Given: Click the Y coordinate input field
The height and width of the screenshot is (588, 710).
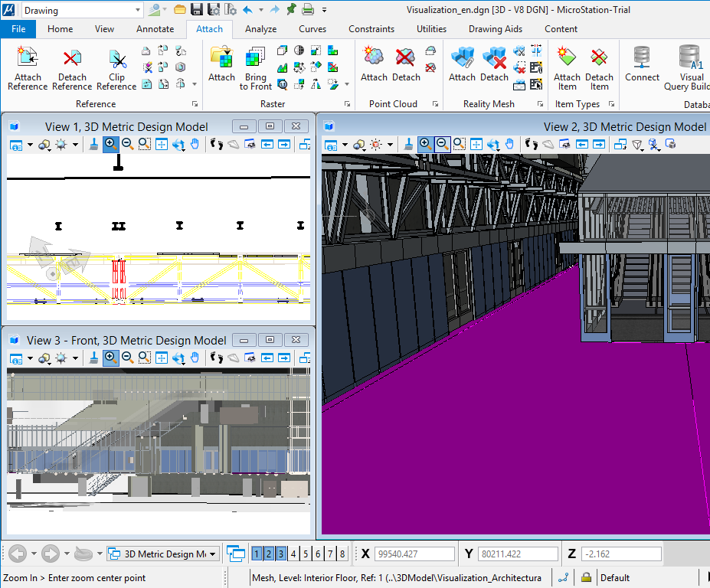Looking at the screenshot, I should 518,554.
